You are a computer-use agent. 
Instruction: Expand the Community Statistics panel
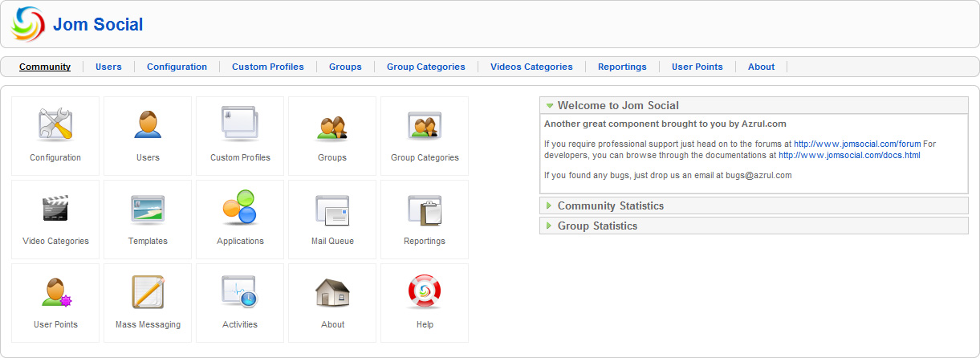click(x=754, y=205)
